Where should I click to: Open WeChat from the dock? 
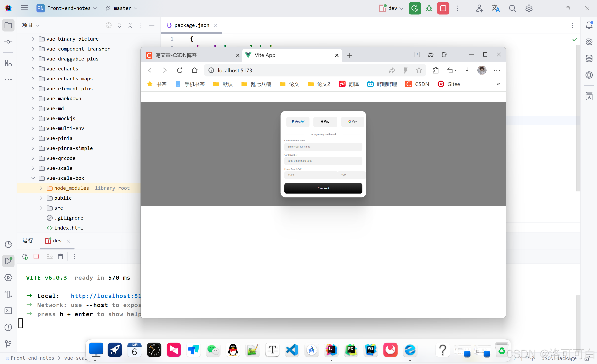coord(213,350)
